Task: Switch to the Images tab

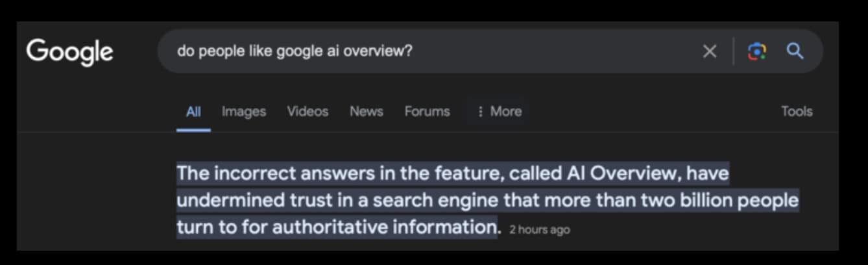Action: [244, 112]
